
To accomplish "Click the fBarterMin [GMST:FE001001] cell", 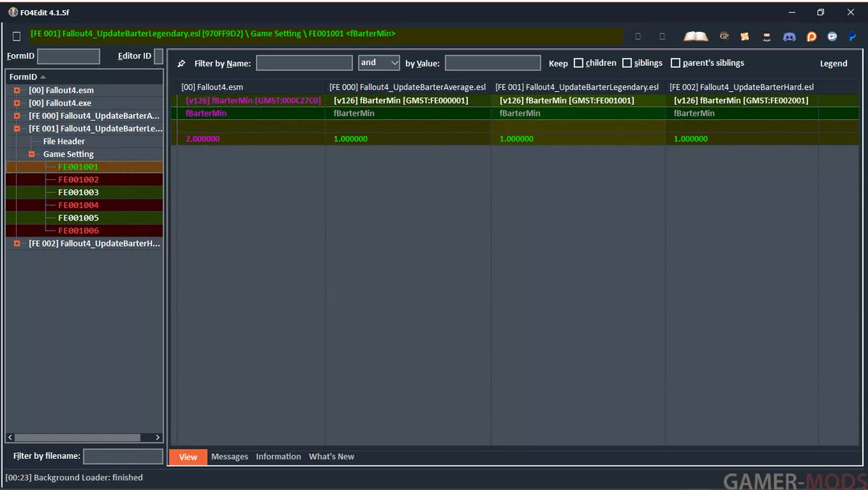I will point(578,100).
